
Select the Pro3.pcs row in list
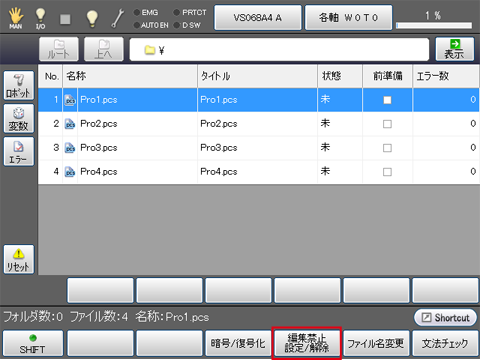pyautogui.click(x=259, y=148)
